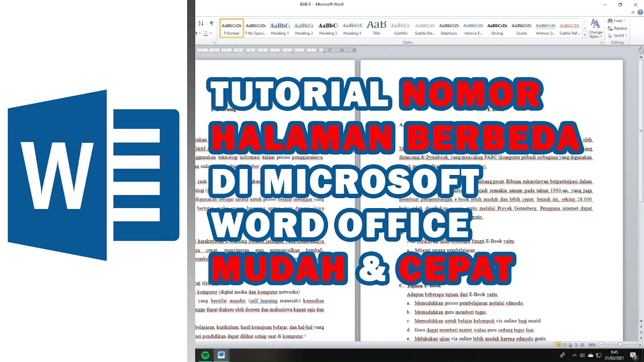Click the People icon in taskbar
The width and height of the screenshot is (644, 362).
tap(562, 355)
